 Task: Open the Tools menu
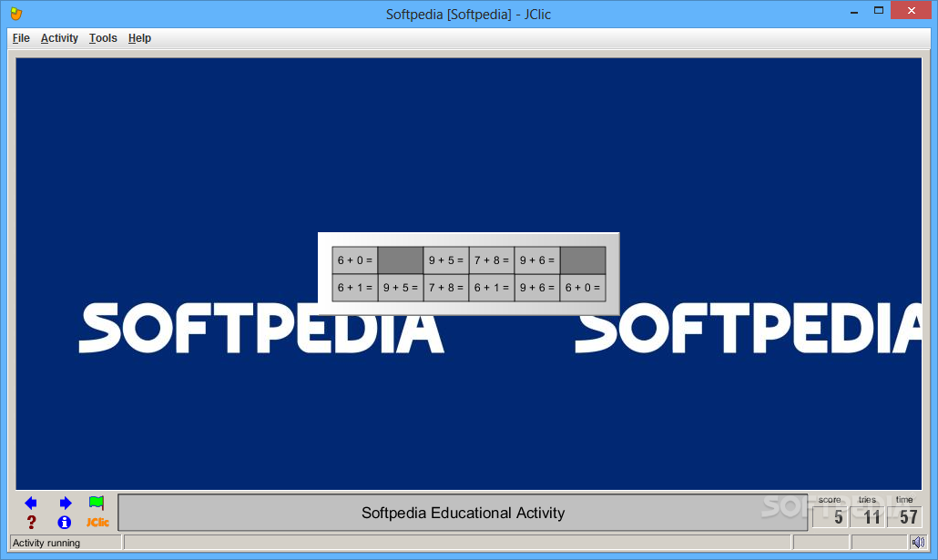pyautogui.click(x=103, y=38)
